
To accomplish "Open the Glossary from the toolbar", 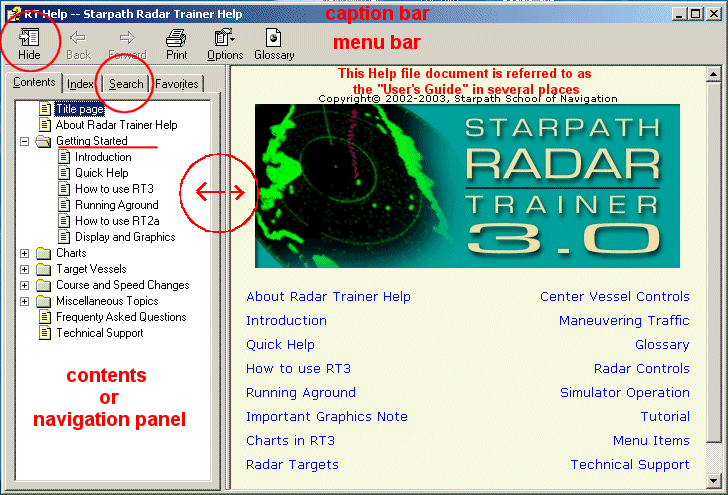I will [x=274, y=45].
